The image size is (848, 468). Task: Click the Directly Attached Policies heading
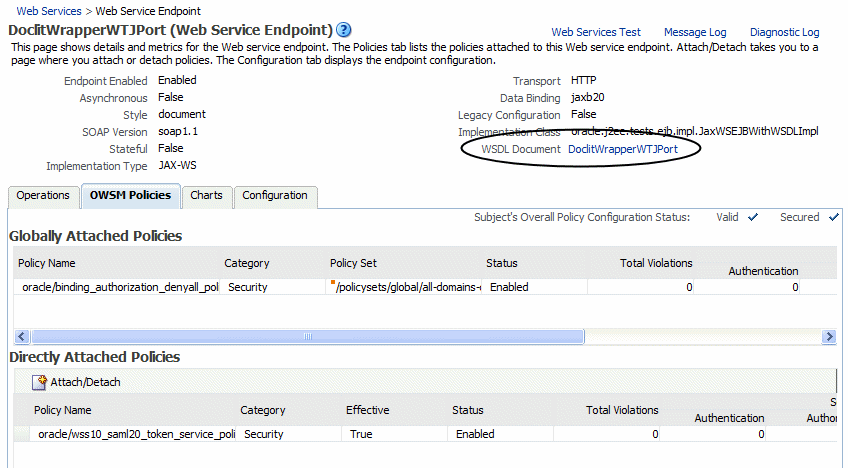[95, 357]
